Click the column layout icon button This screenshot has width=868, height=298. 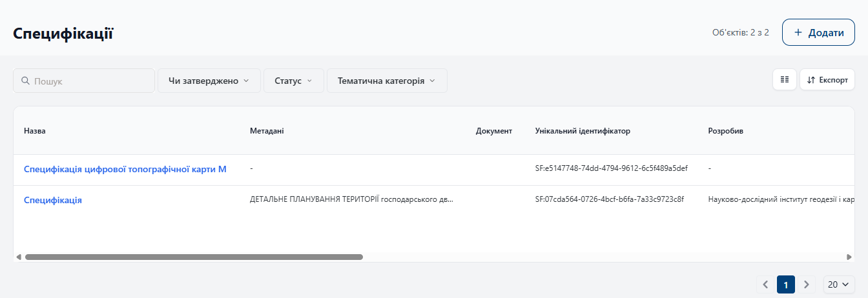[x=785, y=80]
